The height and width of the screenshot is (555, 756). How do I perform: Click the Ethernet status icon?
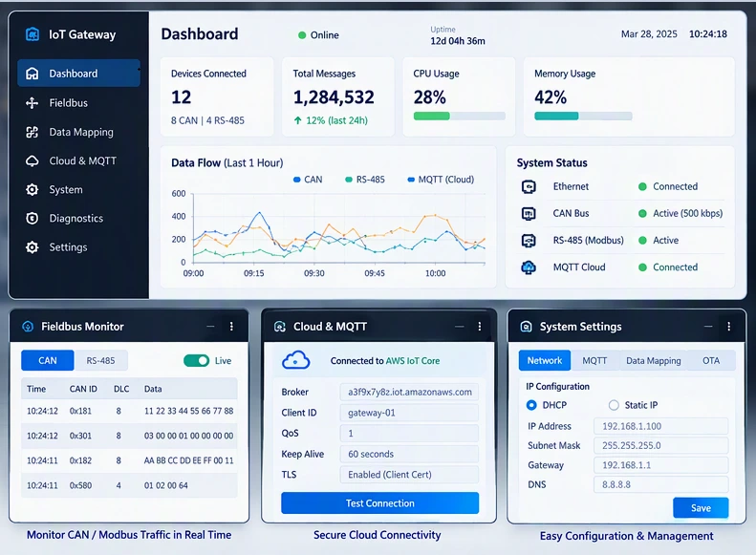point(529,186)
